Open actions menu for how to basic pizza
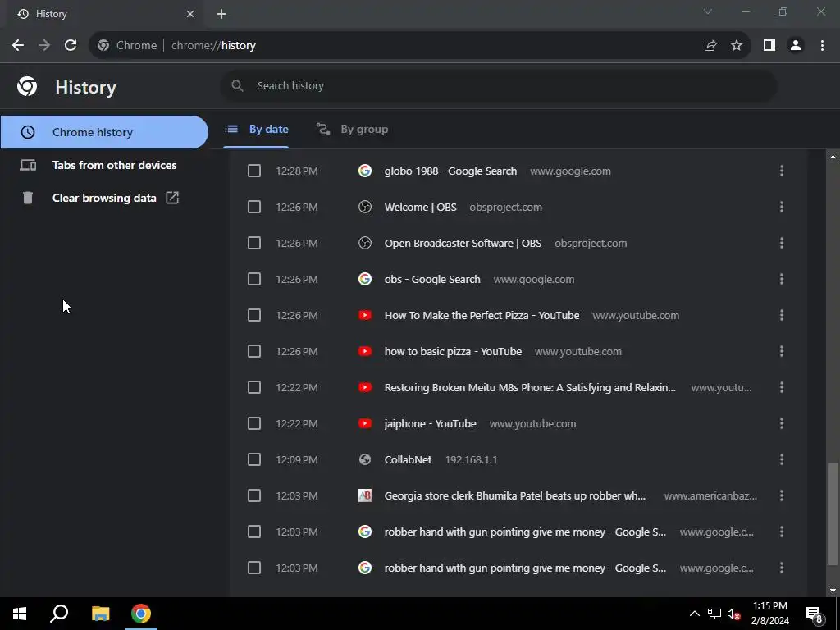This screenshot has width=840, height=630. click(782, 351)
